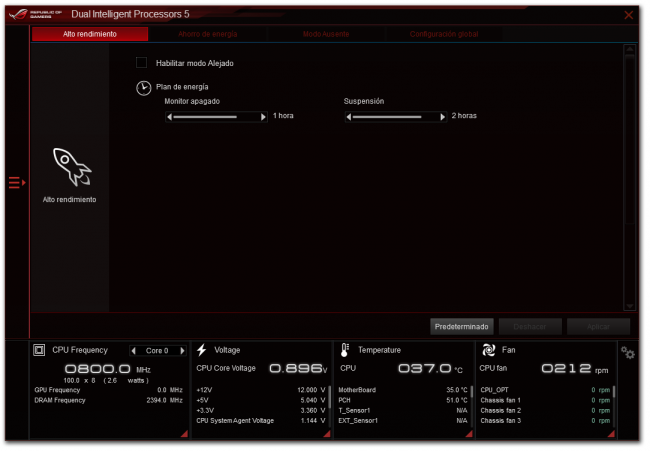The width and height of the screenshot is (650, 451).
Task: Click the Chassis fan 1 row
Action: point(545,400)
